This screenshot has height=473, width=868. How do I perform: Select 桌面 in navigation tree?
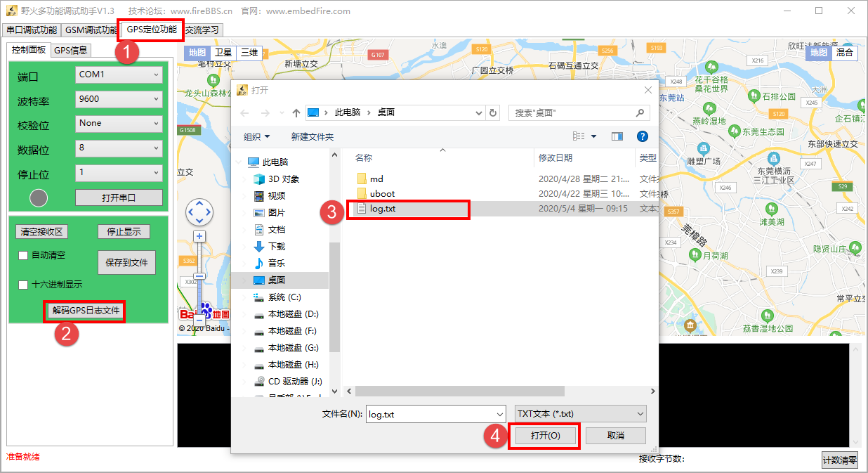pyautogui.click(x=277, y=280)
